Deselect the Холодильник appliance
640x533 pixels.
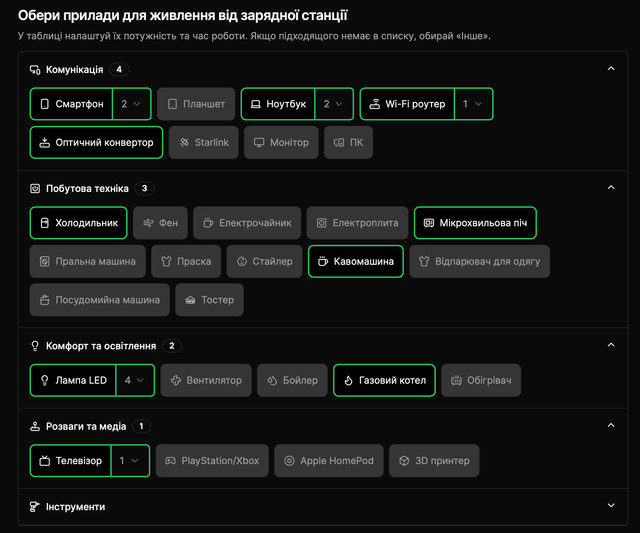point(79,223)
